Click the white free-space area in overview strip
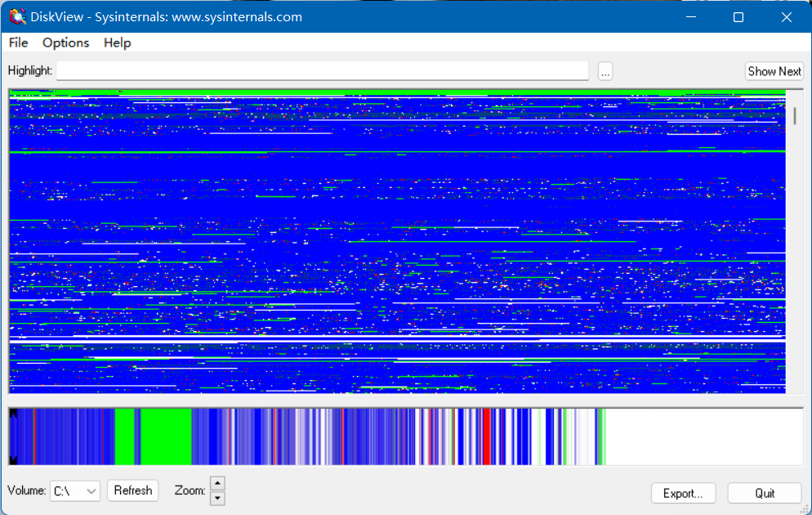 703,437
